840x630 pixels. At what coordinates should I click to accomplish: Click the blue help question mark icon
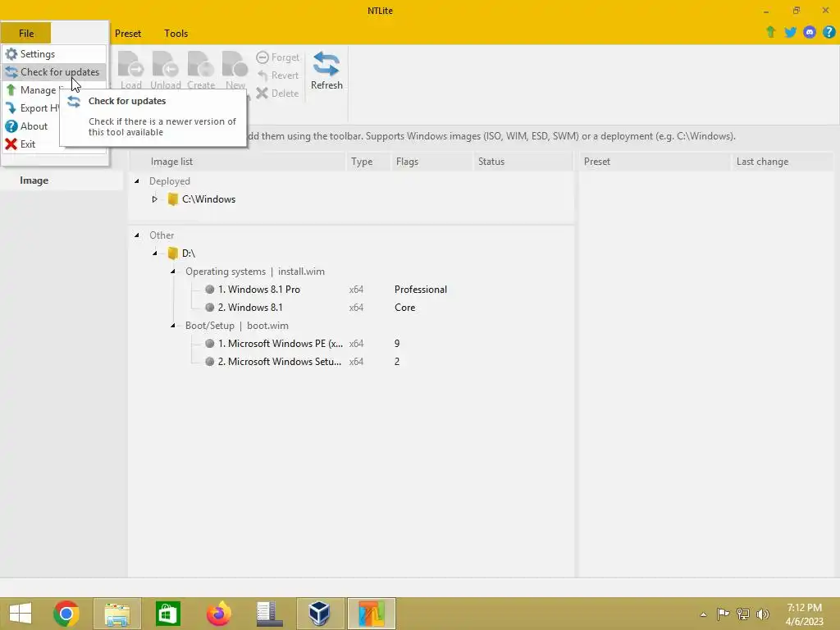[829, 32]
